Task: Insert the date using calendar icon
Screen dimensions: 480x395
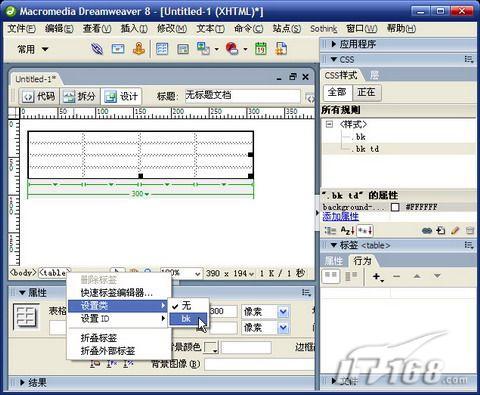Action: pyautogui.click(x=261, y=49)
